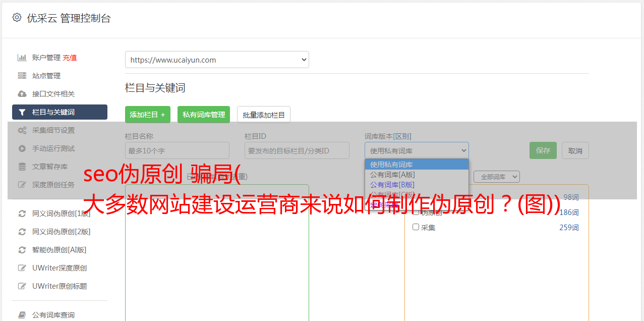Click the funnel icon of 栏目与关键词
Viewport: 644px width, 321px height.
(x=22, y=112)
